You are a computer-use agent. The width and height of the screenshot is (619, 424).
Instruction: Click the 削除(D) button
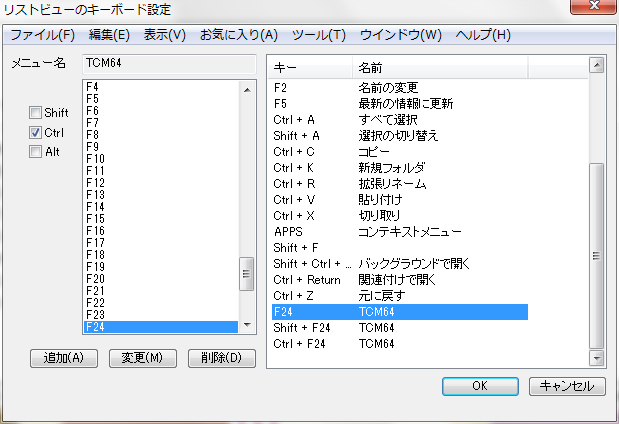coord(222,358)
